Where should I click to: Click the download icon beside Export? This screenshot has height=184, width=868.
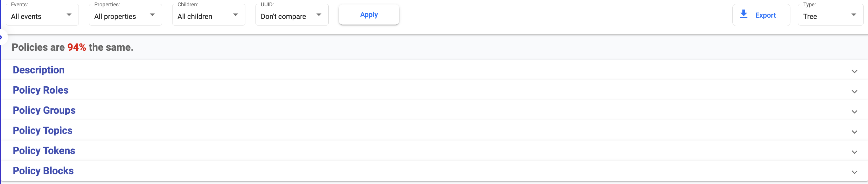click(744, 14)
